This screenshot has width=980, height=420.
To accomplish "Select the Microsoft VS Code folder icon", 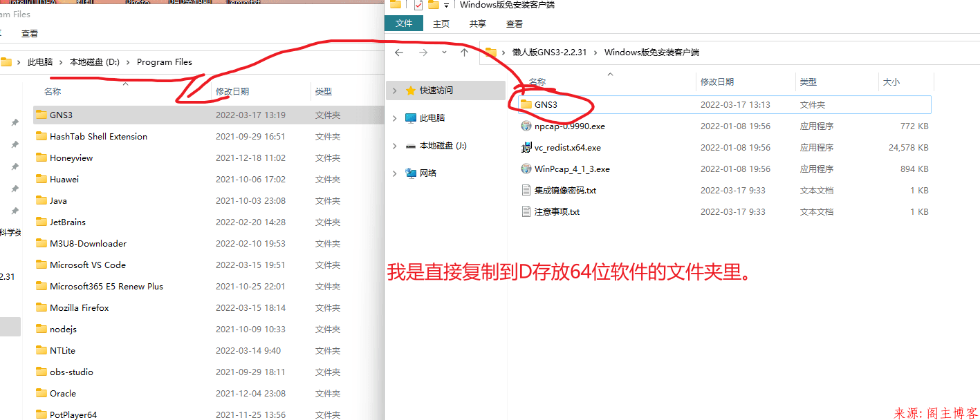I will pyautogui.click(x=41, y=265).
